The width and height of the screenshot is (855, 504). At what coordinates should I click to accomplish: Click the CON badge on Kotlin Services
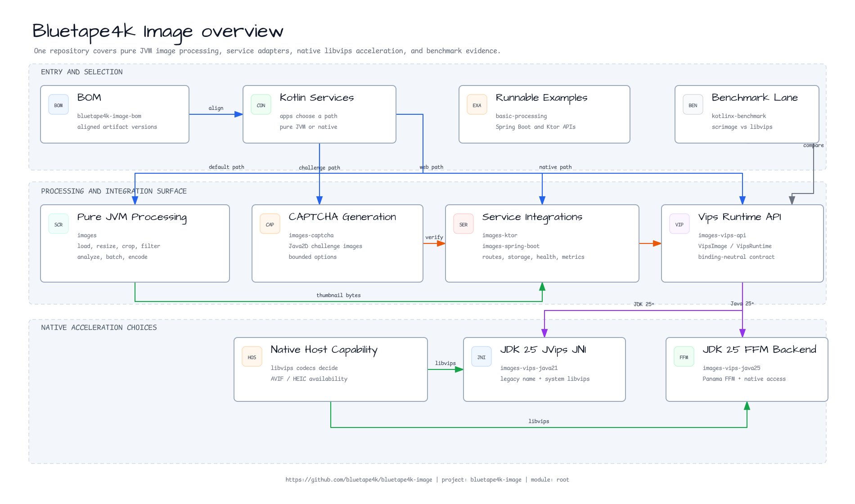point(261,104)
